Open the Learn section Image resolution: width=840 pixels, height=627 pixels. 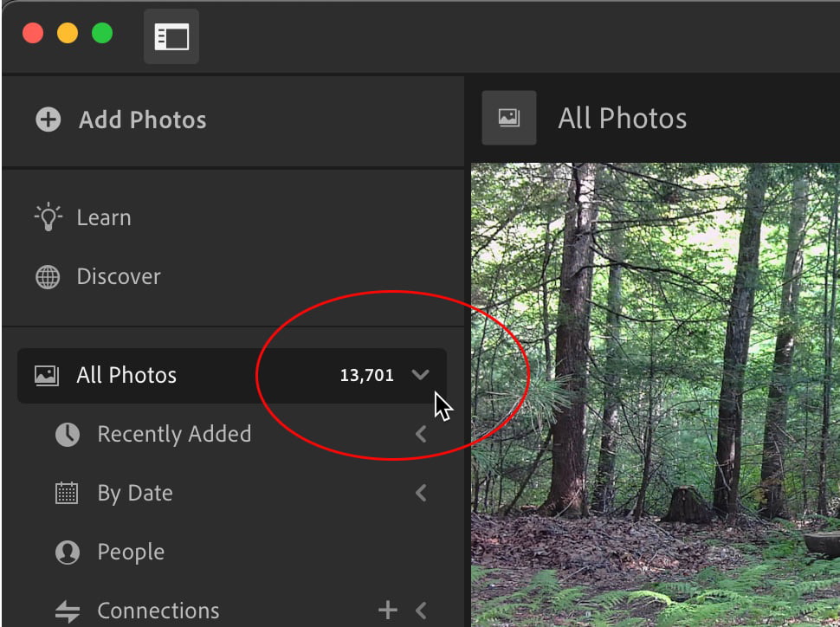pos(104,217)
